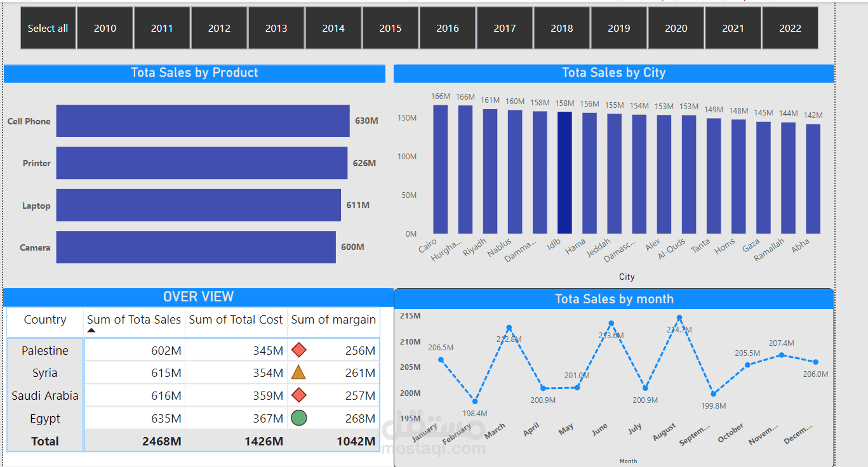
Task: Sort by the Sum of Total Cost header
Action: [236, 320]
